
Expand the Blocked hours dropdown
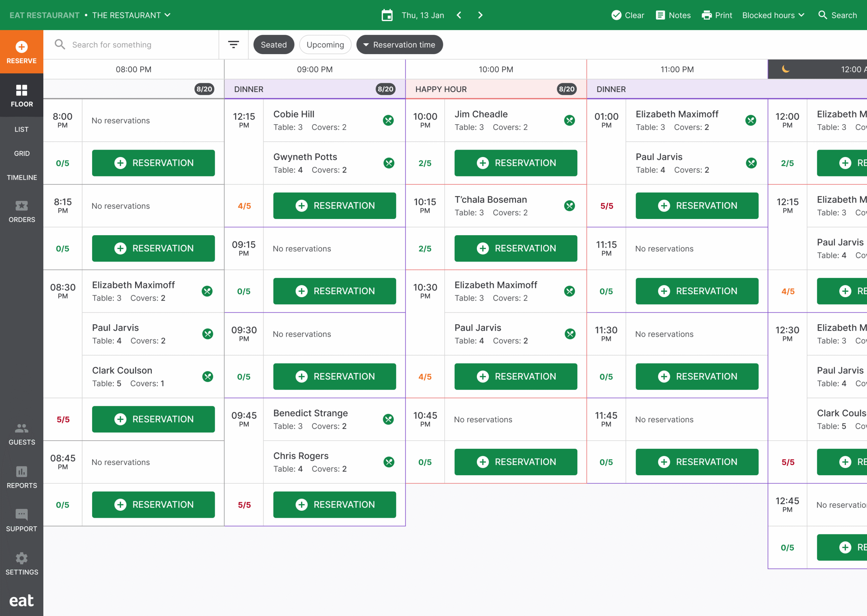(773, 15)
